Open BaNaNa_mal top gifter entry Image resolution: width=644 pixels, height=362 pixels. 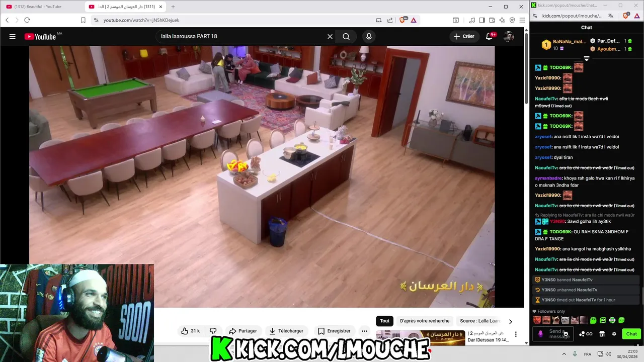563,45
